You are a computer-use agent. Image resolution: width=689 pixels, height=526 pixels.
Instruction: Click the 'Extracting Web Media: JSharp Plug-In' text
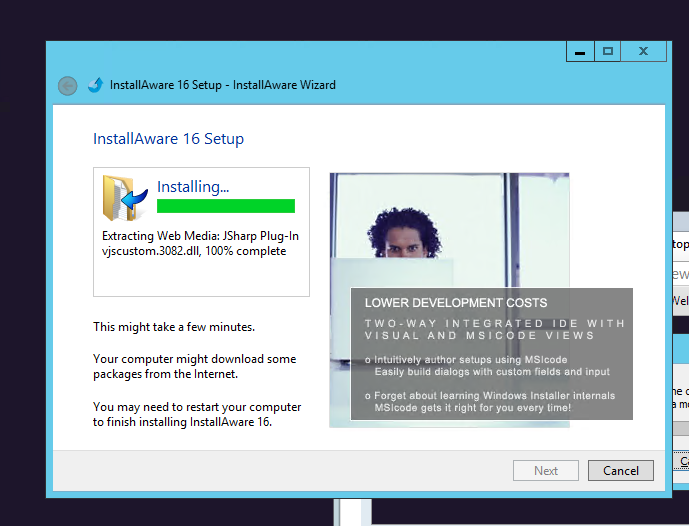tap(200, 236)
